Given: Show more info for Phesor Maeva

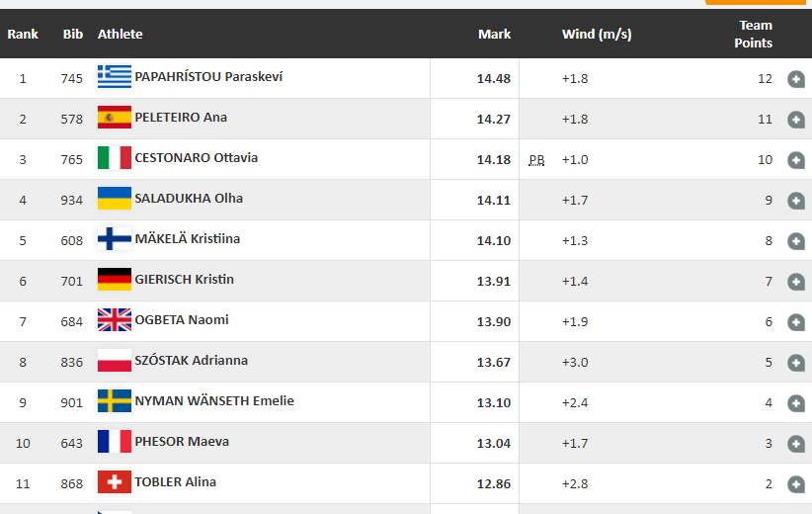Looking at the screenshot, I should click(796, 444).
